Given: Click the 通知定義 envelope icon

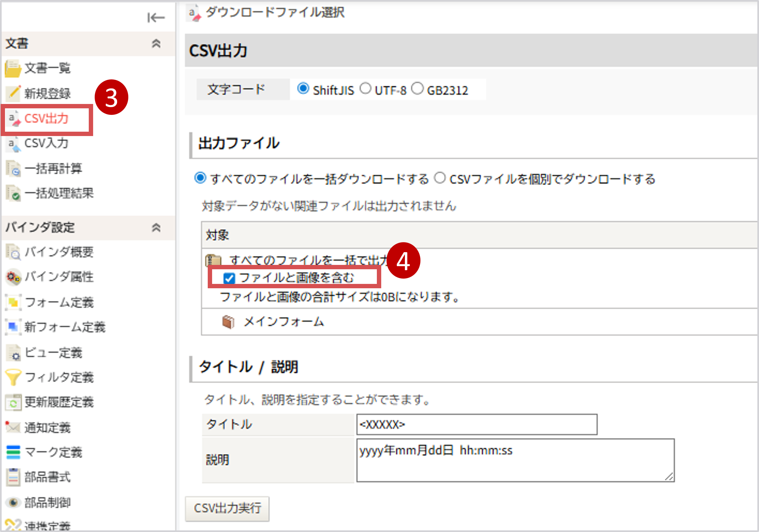Looking at the screenshot, I should 13,427.
